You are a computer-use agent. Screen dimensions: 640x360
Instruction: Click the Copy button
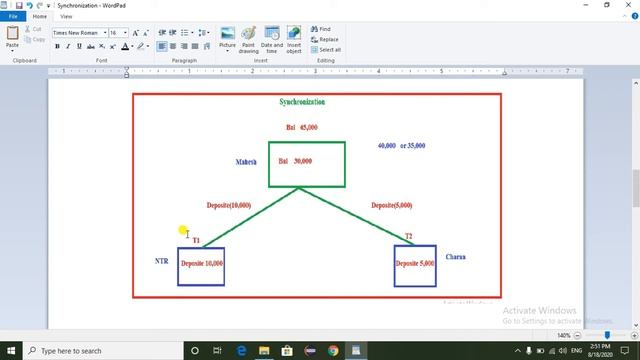click(x=35, y=40)
